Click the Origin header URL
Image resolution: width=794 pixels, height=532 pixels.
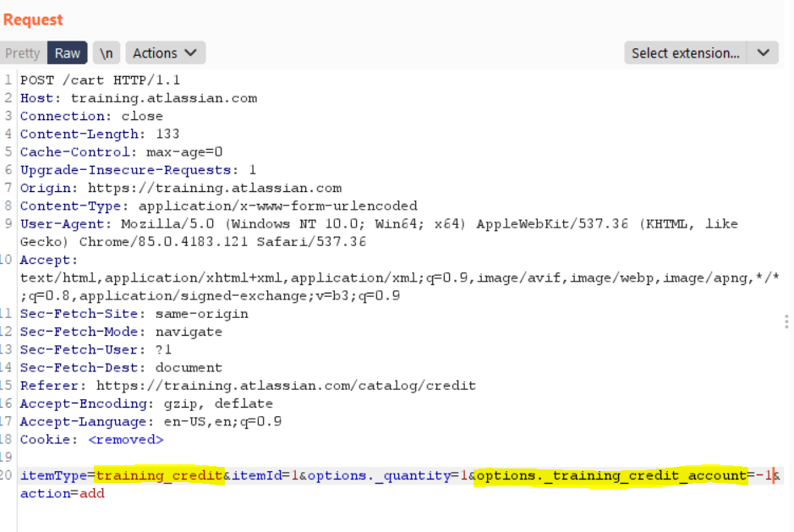point(215,188)
